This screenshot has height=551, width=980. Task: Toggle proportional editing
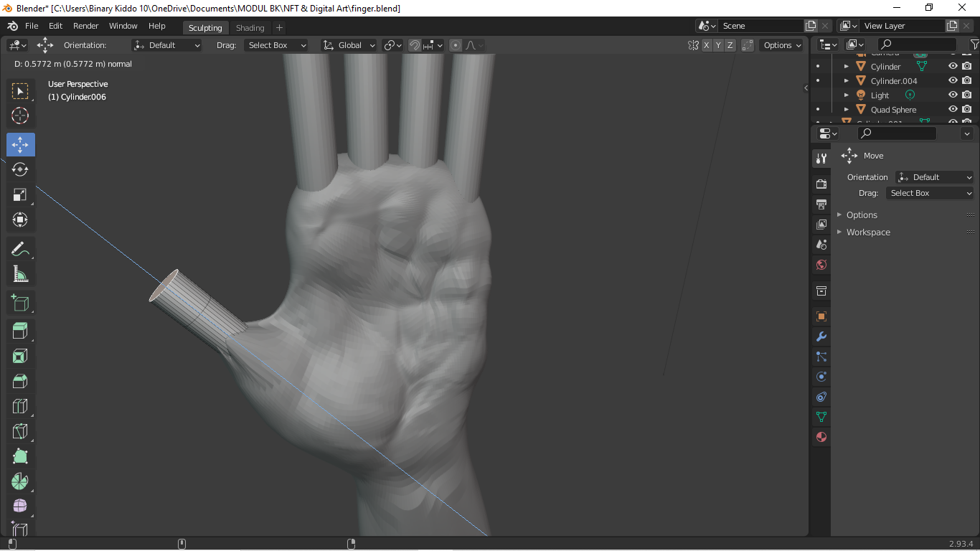pyautogui.click(x=456, y=45)
